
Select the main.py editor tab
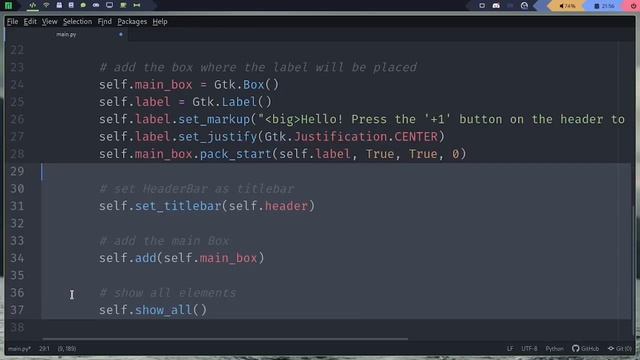66,35
